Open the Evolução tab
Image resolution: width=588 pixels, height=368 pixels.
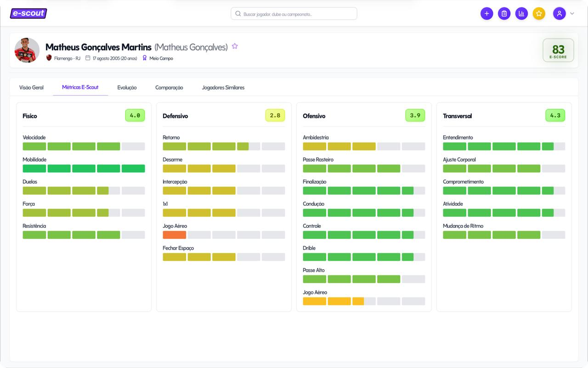point(127,87)
